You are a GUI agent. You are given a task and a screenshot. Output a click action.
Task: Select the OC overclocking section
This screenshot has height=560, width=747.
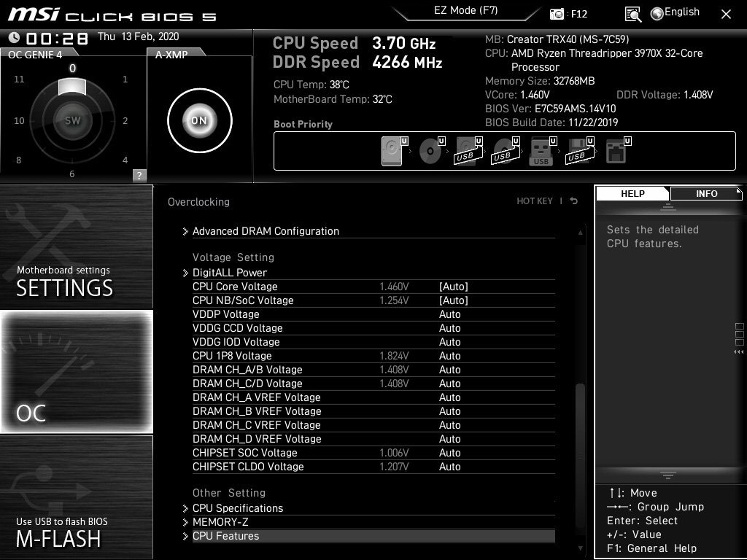(76, 371)
